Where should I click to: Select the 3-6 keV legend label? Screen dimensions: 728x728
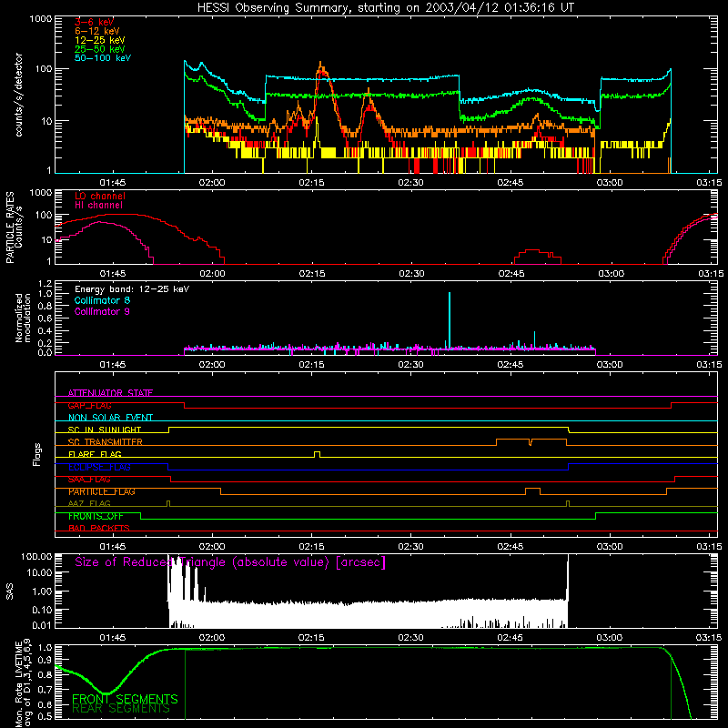(x=94, y=22)
